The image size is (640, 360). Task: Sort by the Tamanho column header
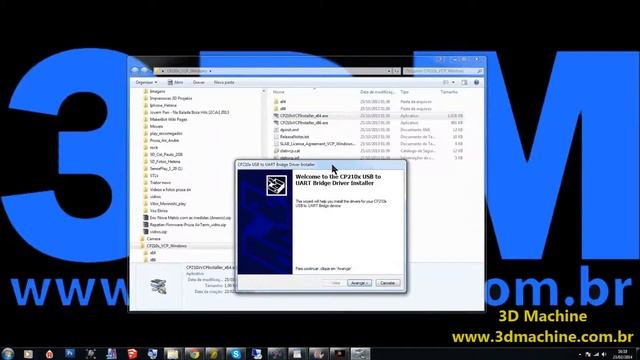449,92
